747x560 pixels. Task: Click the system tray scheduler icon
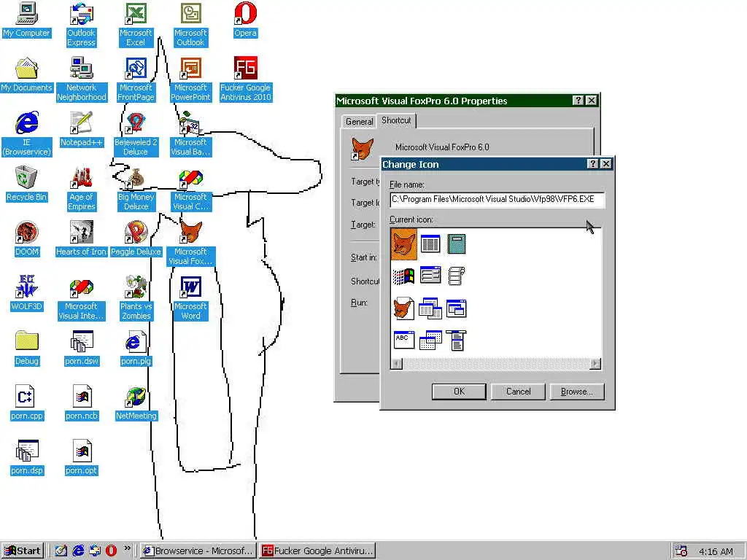[x=681, y=551]
